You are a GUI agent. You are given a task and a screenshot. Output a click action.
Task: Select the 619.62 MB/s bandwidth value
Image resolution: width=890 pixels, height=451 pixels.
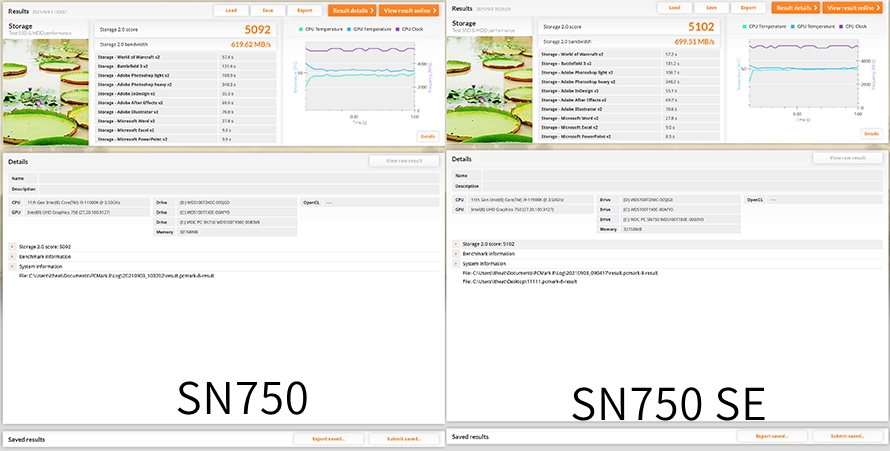[x=251, y=44]
